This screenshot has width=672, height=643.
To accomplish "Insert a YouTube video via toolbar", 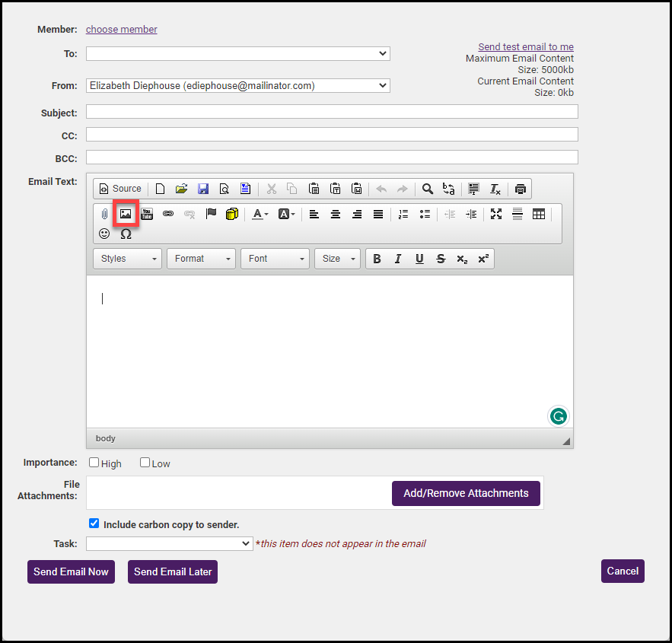I will [x=147, y=214].
